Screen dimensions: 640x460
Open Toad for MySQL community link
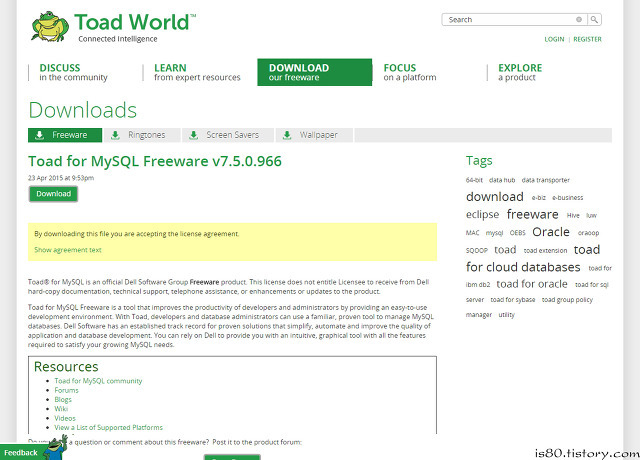point(98,381)
